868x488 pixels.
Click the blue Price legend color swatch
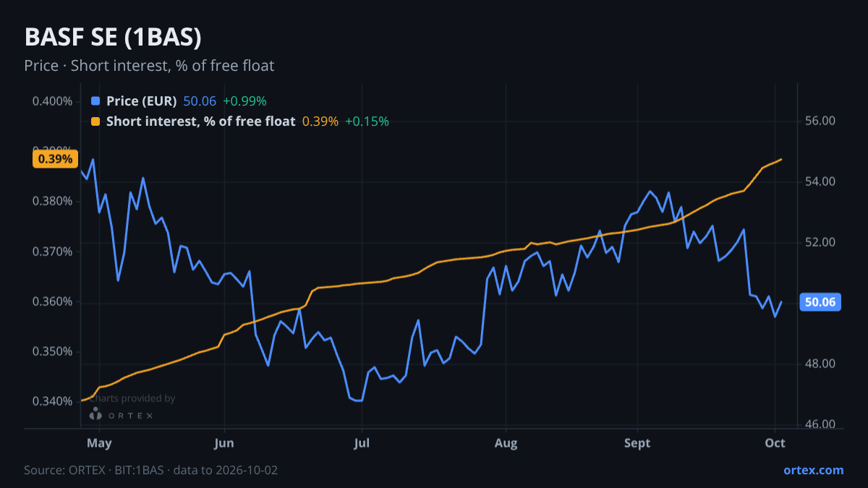95,101
